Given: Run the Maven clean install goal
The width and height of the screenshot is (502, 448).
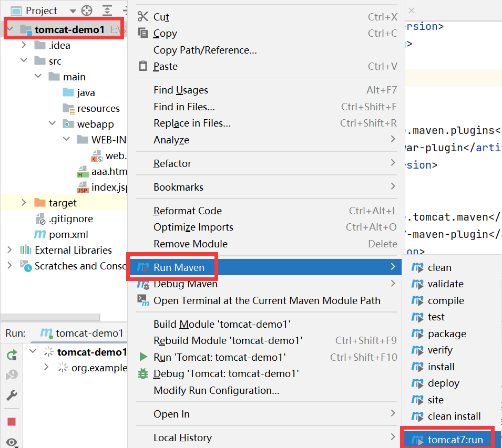Looking at the screenshot, I should [x=452, y=416].
